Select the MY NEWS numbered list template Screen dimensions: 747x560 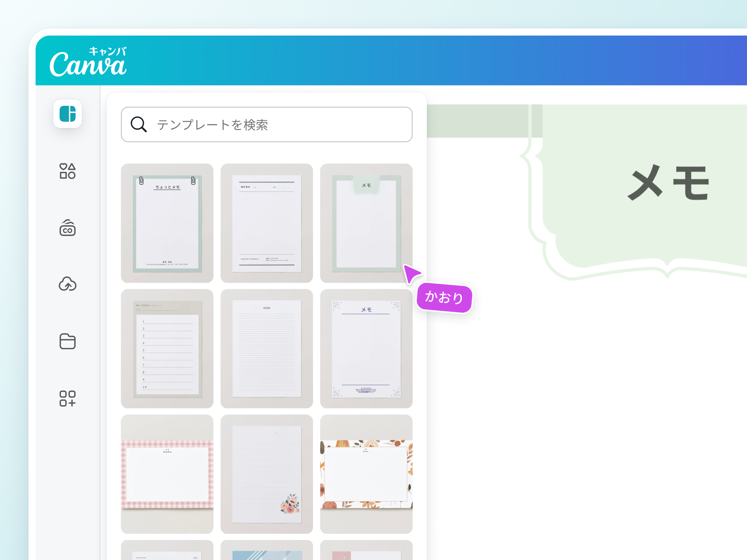(167, 348)
